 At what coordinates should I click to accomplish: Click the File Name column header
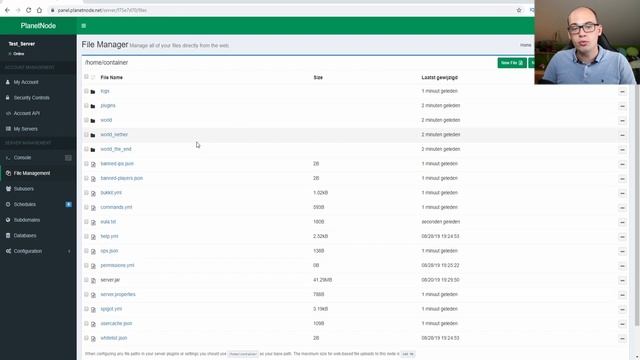111,77
